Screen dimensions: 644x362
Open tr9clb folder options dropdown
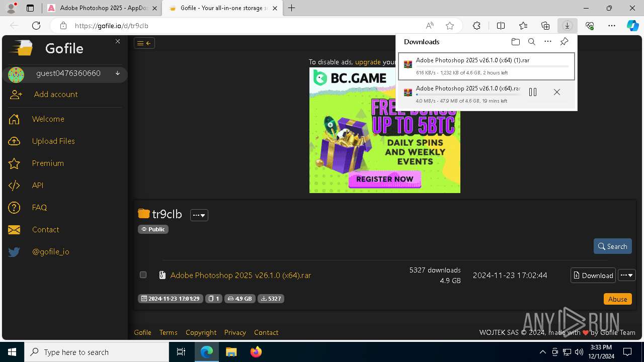tap(199, 215)
